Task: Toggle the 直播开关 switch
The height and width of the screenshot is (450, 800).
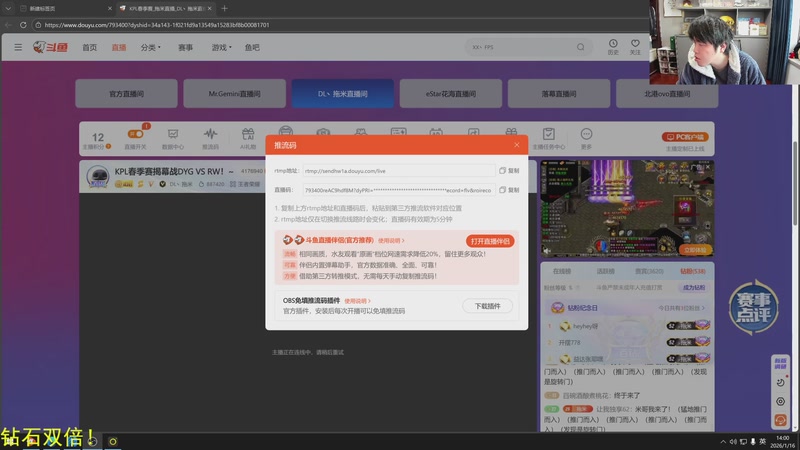Action: point(135,134)
